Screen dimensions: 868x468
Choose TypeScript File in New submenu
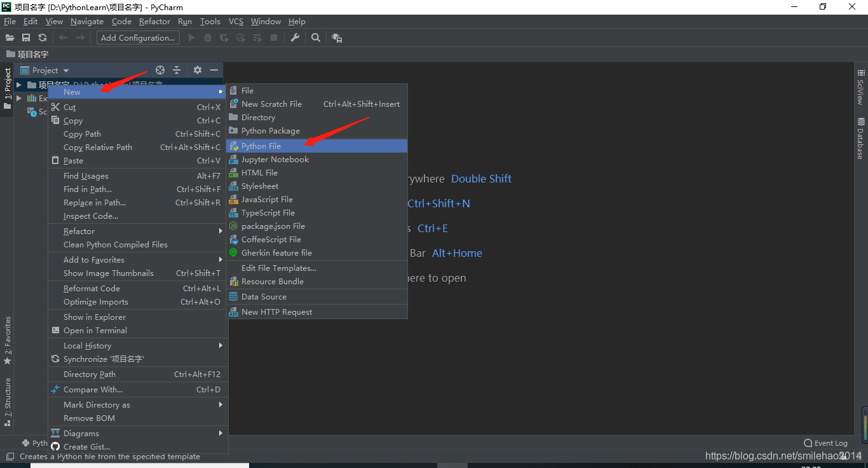point(316,212)
